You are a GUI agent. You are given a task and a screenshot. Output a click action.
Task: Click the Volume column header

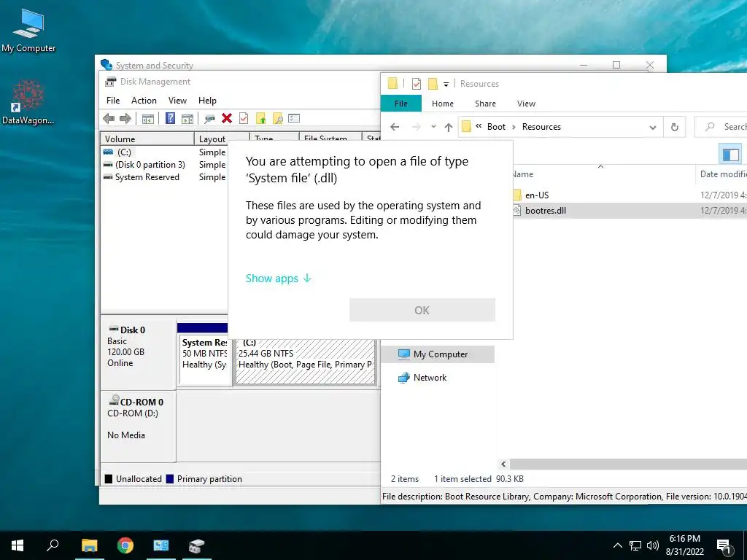point(147,139)
